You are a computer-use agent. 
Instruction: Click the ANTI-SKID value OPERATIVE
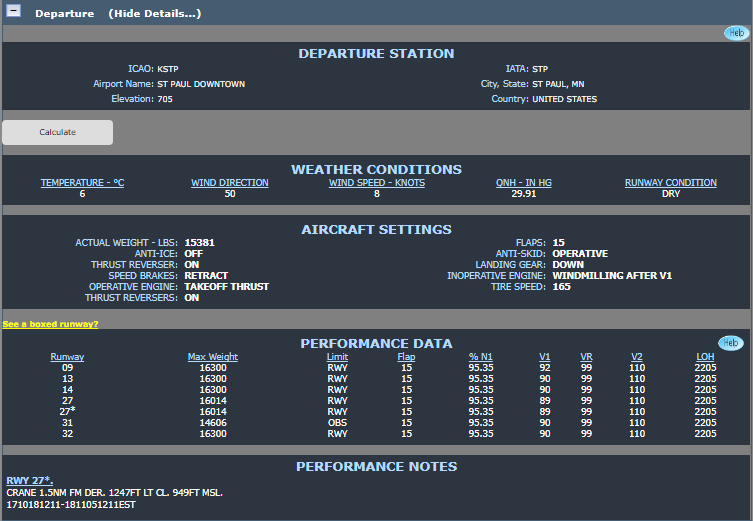[x=580, y=254]
